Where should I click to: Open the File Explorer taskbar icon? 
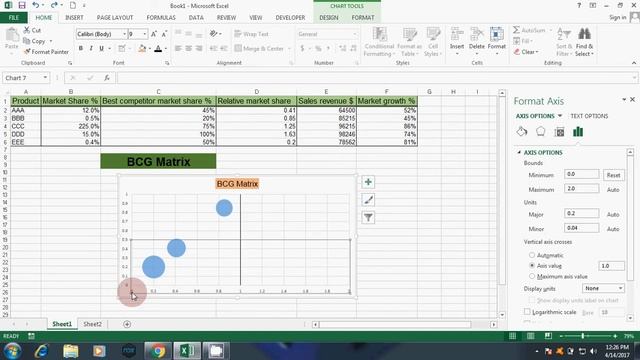click(71, 351)
